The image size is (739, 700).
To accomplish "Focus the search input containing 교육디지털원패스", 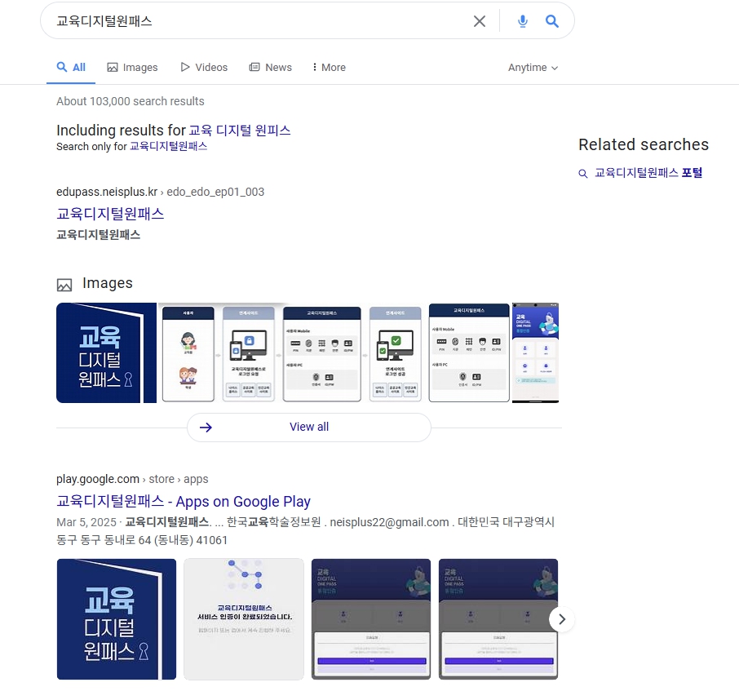I will pyautogui.click(x=259, y=21).
